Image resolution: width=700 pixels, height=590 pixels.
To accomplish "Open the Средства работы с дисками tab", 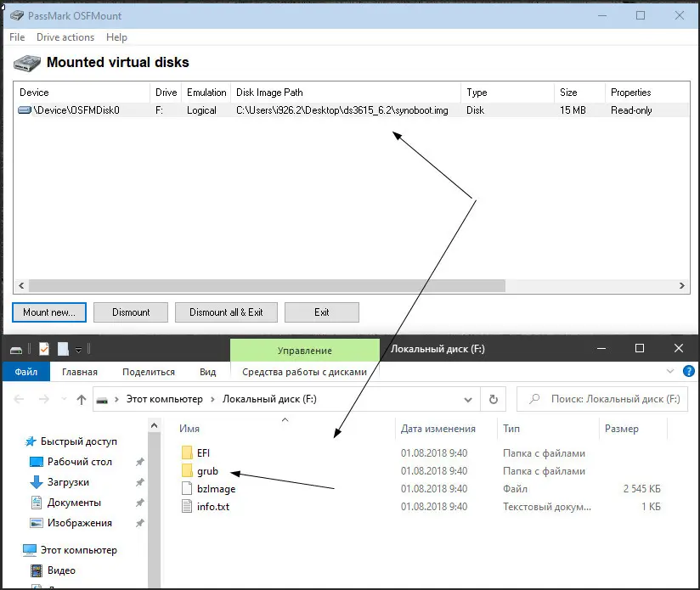I will (x=304, y=372).
